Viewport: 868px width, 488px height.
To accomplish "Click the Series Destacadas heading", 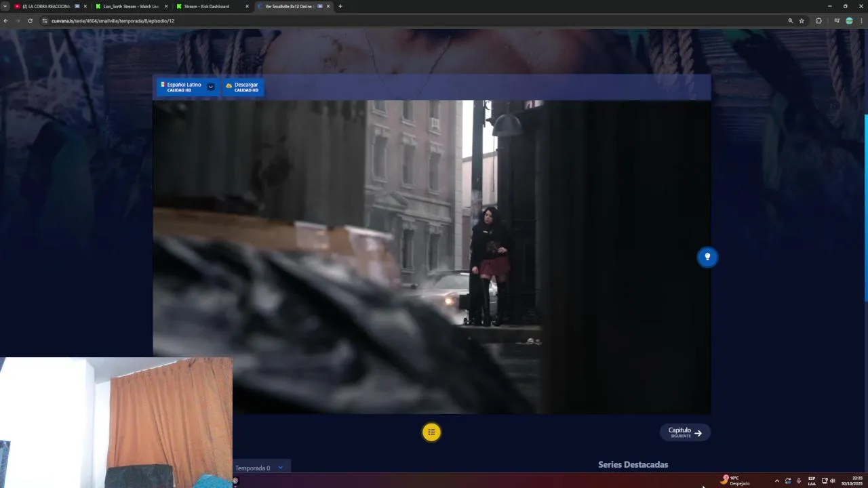I will [633, 464].
